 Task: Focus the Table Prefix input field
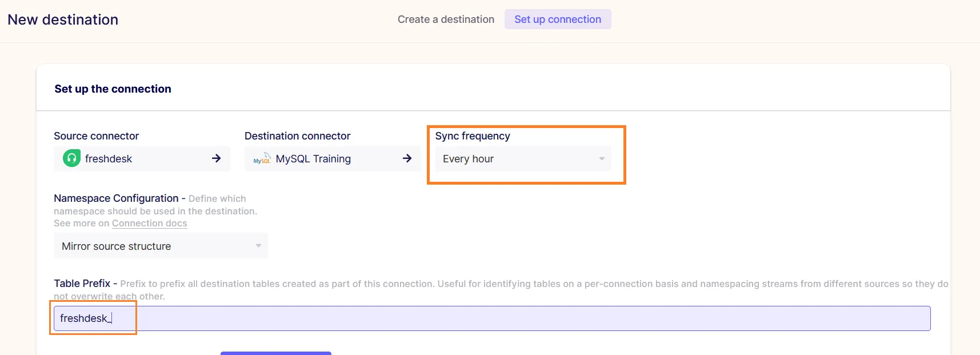[492, 318]
